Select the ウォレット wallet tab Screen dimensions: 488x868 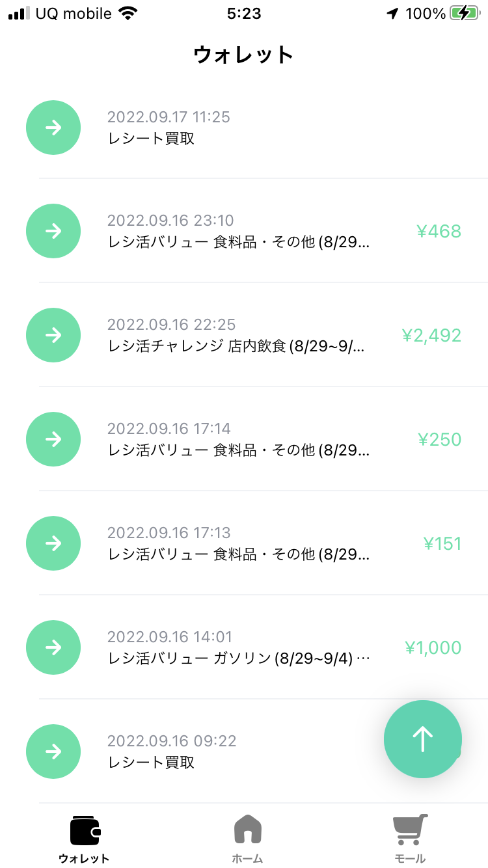pyautogui.click(x=85, y=838)
